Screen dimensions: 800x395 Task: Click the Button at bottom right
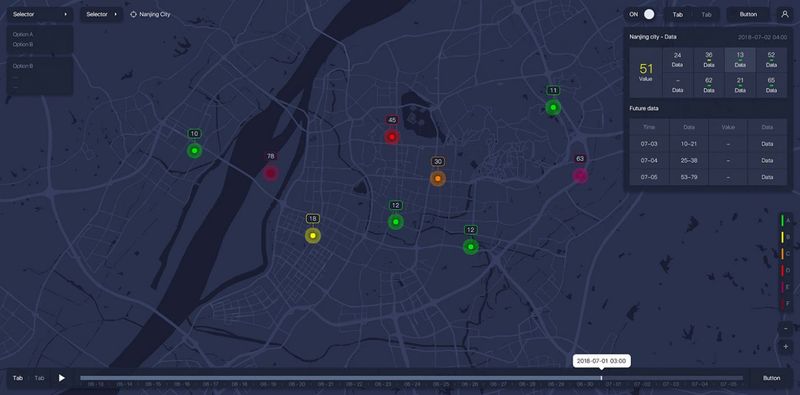coord(771,378)
